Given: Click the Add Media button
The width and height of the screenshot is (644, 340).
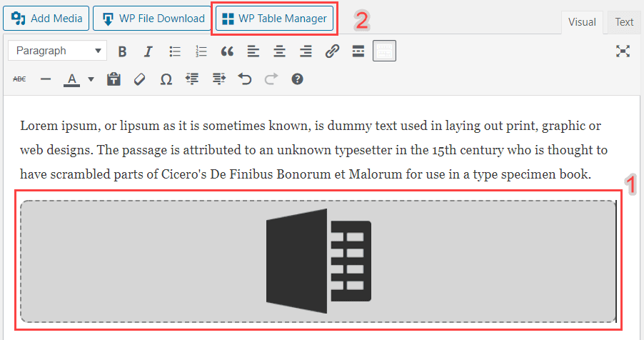Looking at the screenshot, I should pos(46,19).
